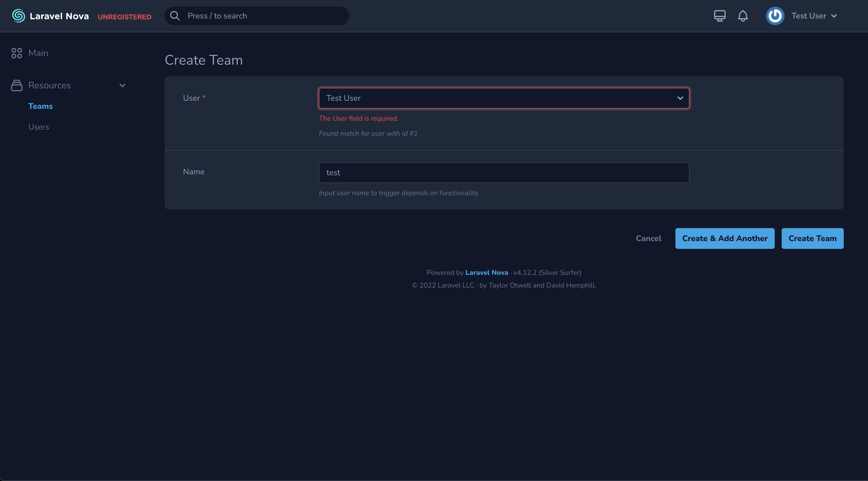Open the notifications bell icon
Image resolution: width=868 pixels, height=481 pixels.
(743, 16)
